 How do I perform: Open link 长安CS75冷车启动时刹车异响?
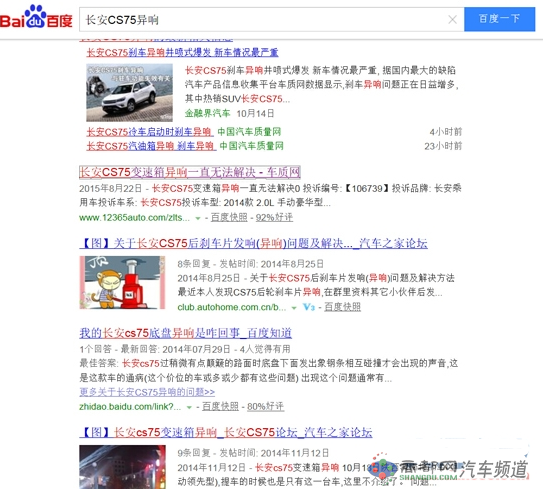[x=149, y=132]
